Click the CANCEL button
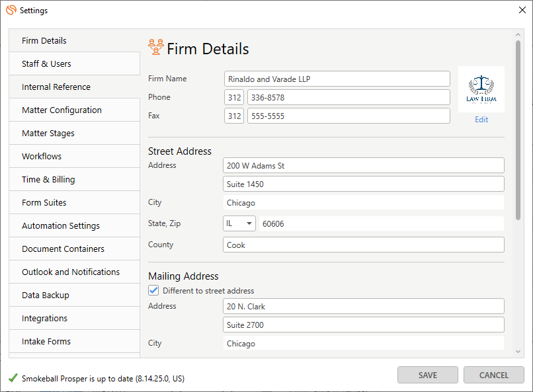Screen dimensions: 533x392 [x=493, y=375]
